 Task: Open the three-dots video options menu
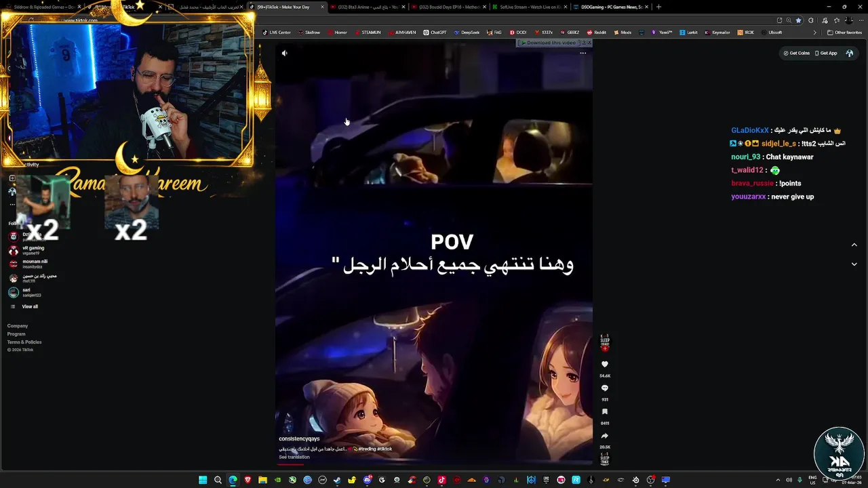[x=583, y=53]
